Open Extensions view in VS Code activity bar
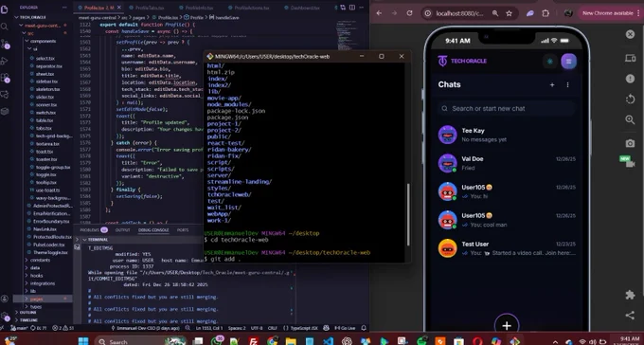644x345 pixels. 5,78
